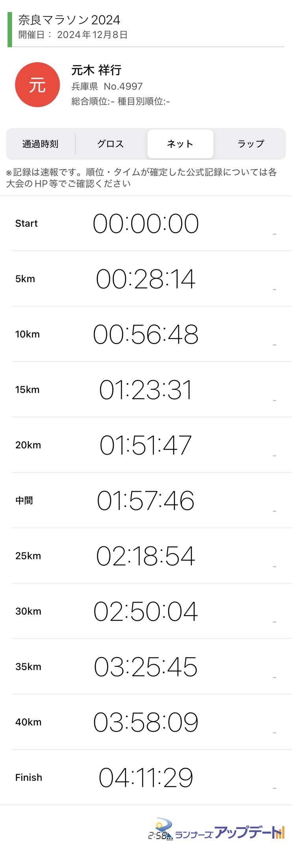Switch to the 通過時刻 tab

(x=40, y=144)
